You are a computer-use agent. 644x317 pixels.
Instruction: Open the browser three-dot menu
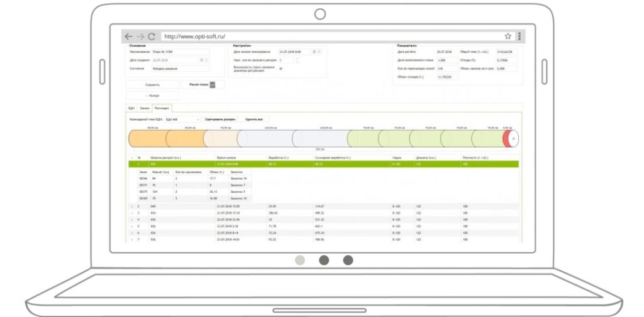519,36
